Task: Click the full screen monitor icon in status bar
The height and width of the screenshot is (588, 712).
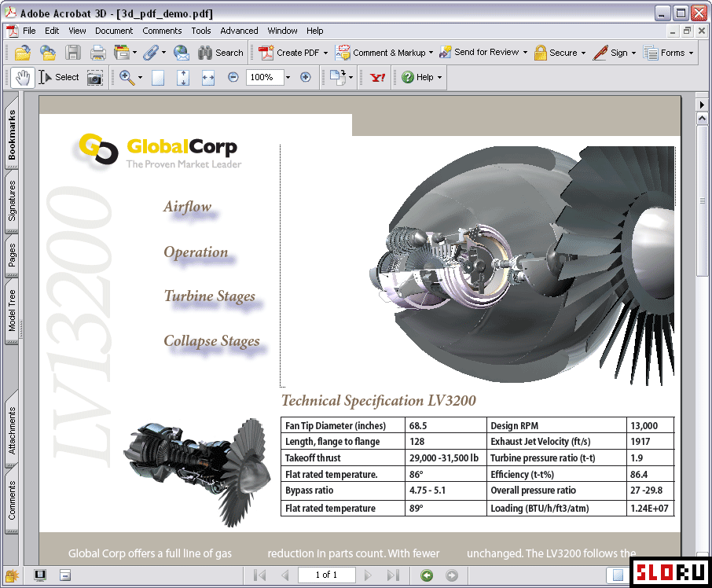Action: coord(40,575)
